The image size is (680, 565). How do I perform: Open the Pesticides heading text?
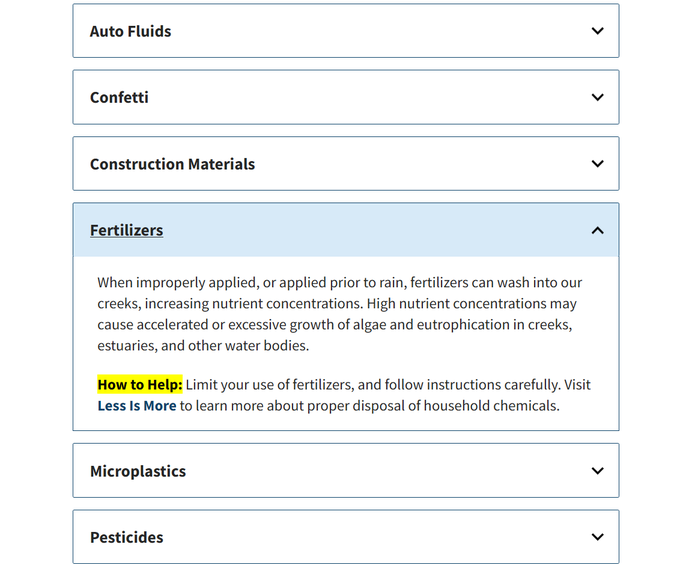[127, 537]
